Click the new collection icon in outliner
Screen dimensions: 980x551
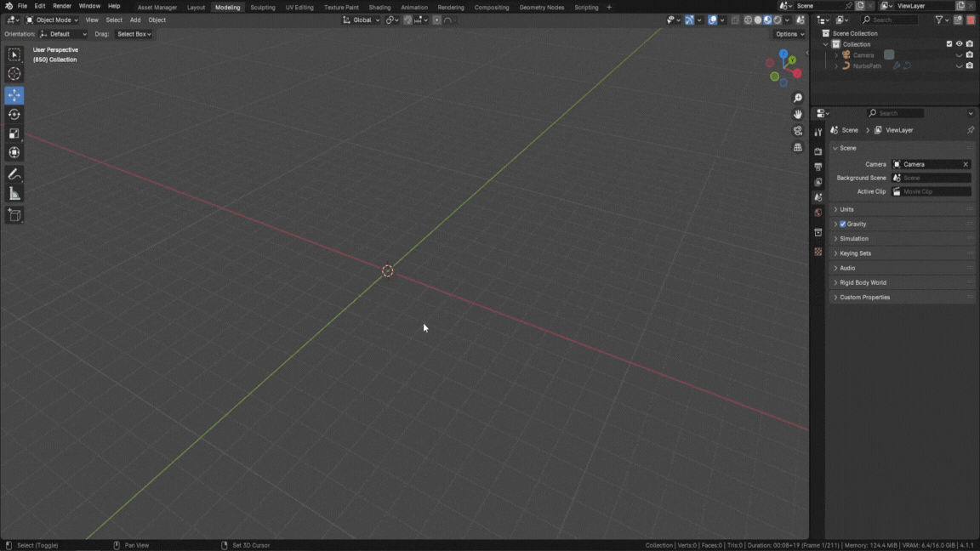tap(958, 20)
